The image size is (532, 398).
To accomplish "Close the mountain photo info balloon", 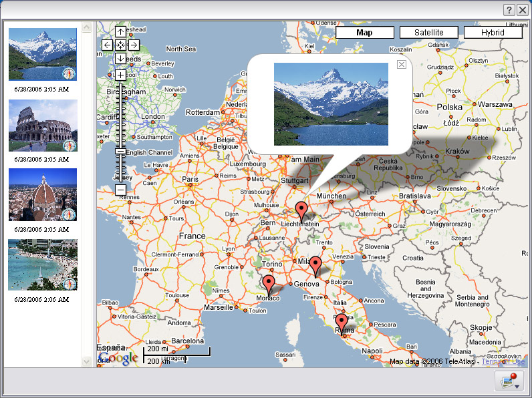I will pos(401,64).
